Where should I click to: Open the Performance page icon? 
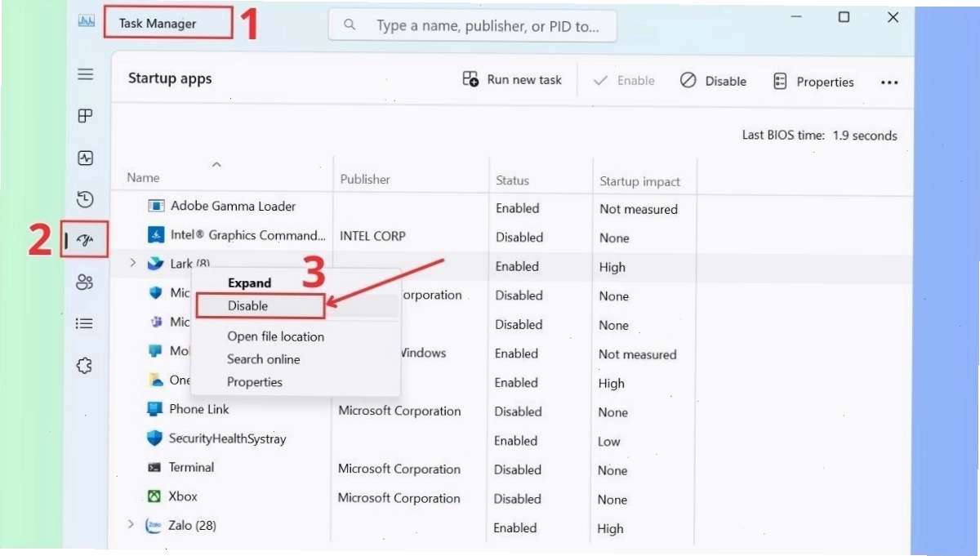pos(85,158)
